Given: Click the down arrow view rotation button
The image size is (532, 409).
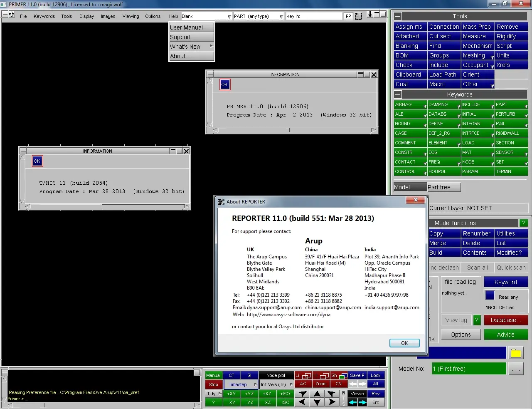Looking at the screenshot, I should click(x=317, y=402).
